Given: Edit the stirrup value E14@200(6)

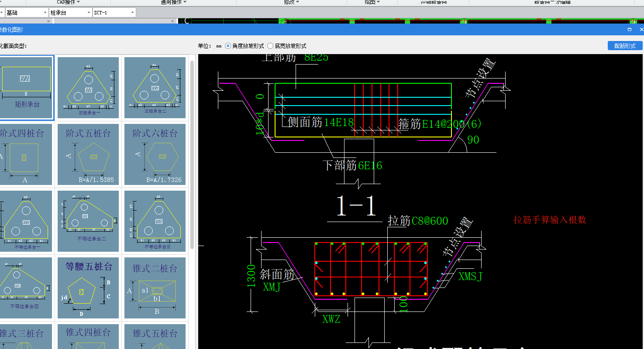Looking at the screenshot, I should pos(452,124).
